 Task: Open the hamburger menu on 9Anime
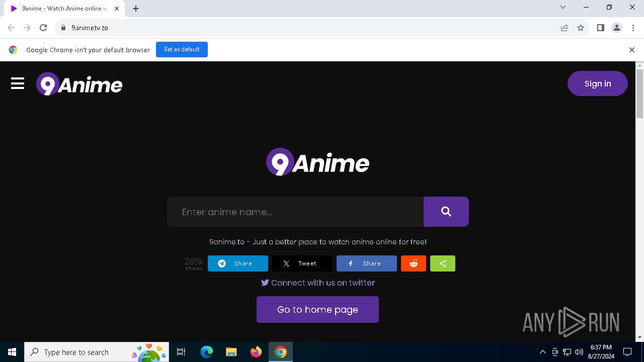click(x=18, y=83)
